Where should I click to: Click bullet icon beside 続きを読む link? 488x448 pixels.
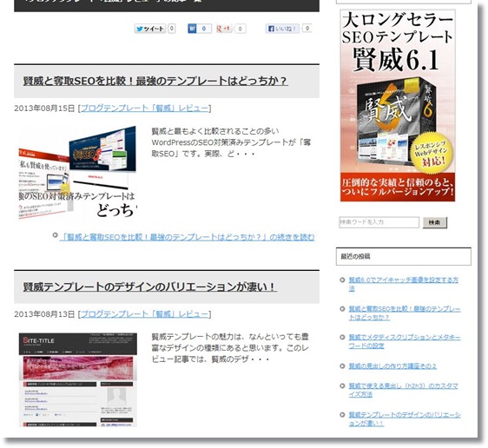pyautogui.click(x=55, y=235)
